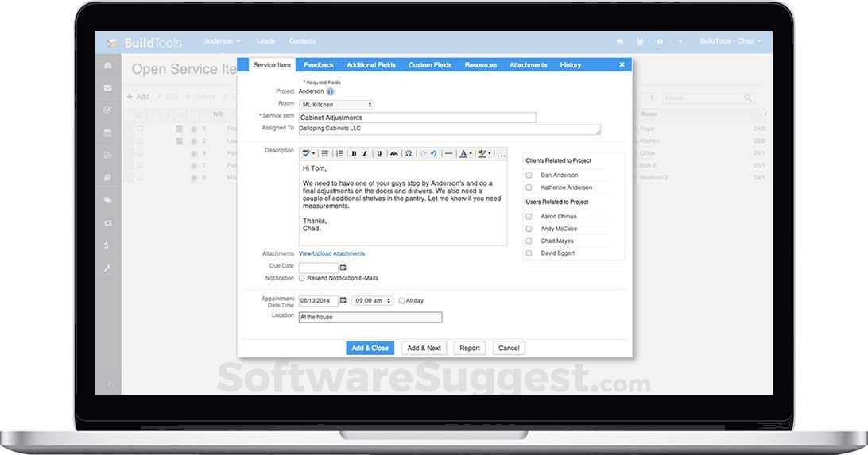Open the dollar budget icon in the sidebar
Screen dimensions: 868x455
[x=107, y=245]
